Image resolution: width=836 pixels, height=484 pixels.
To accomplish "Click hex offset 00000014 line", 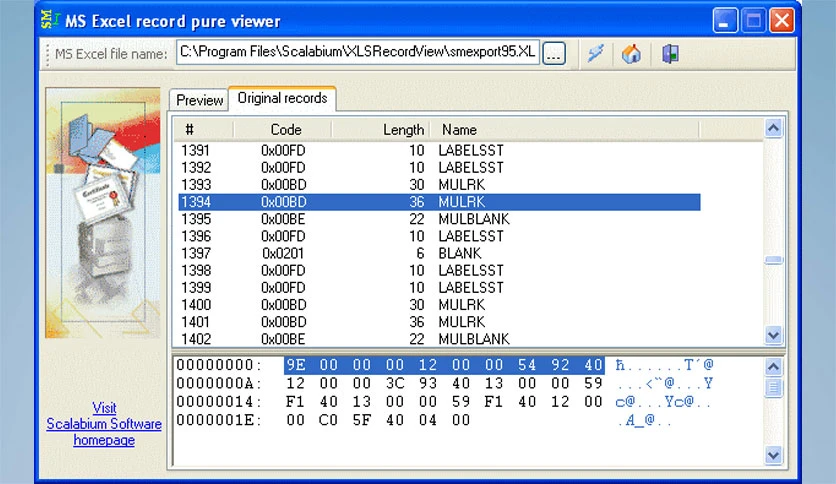I will [445, 401].
